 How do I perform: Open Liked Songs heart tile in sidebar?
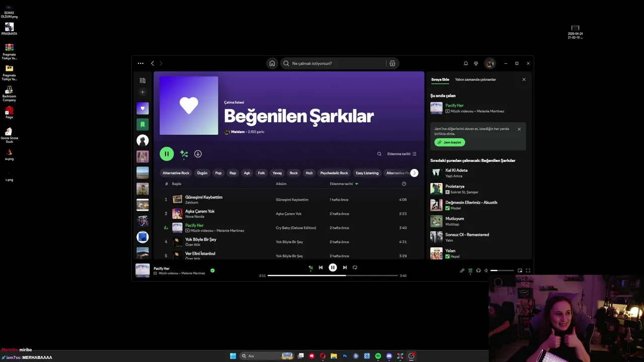142,108
